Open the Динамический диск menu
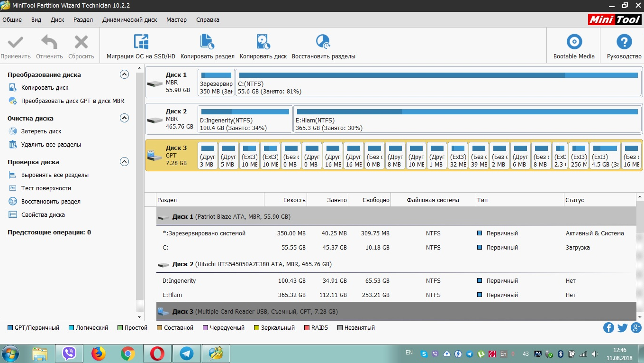Viewport: 644px width, 363px height. 129,20
